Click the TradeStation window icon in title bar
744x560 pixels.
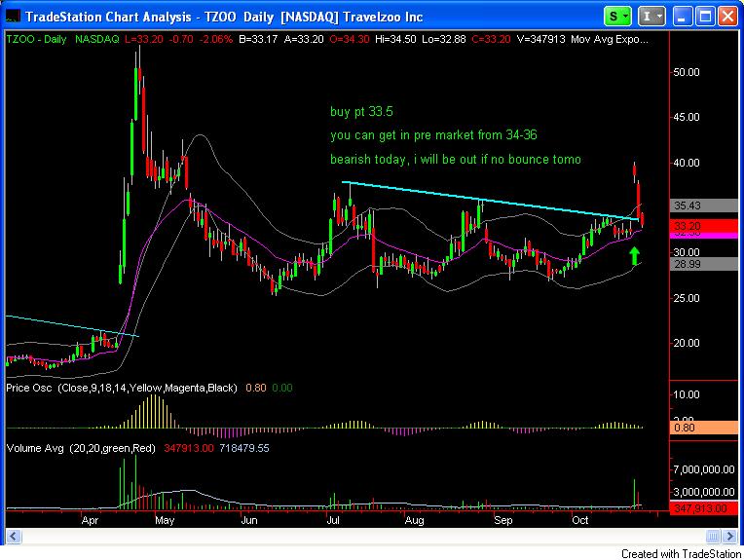(x=13, y=17)
